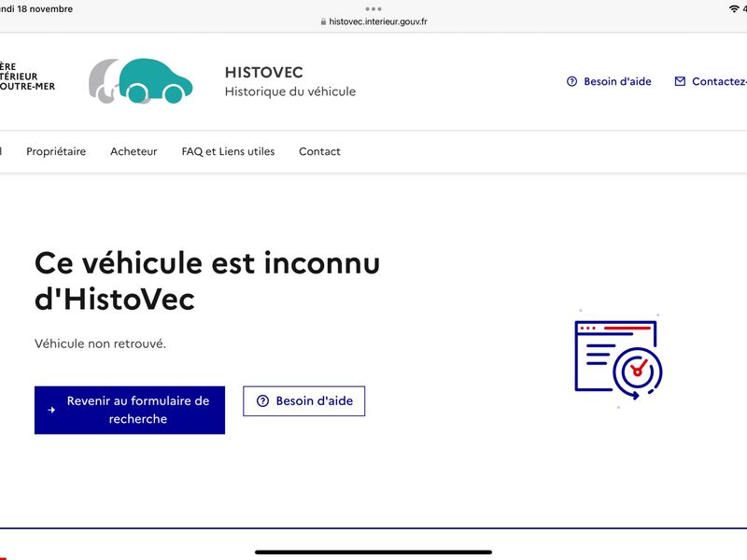Click the 'Véhicule non retrouvé.' text

100,343
